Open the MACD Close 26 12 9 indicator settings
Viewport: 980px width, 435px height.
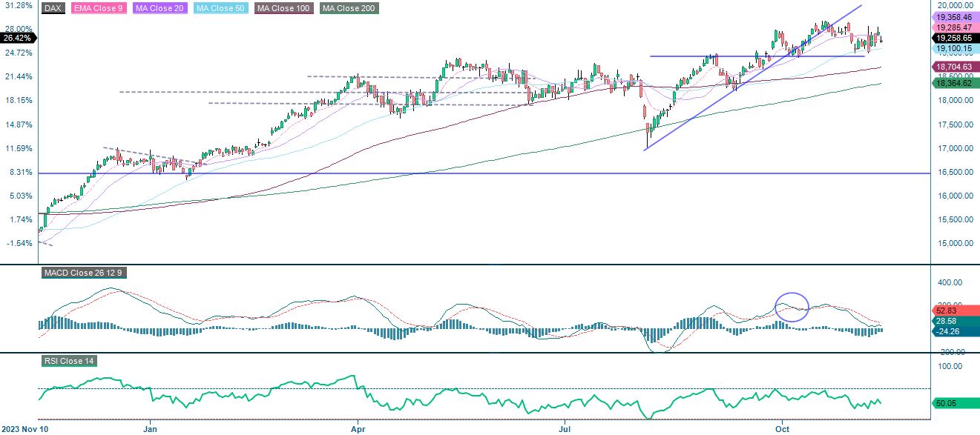[84, 273]
